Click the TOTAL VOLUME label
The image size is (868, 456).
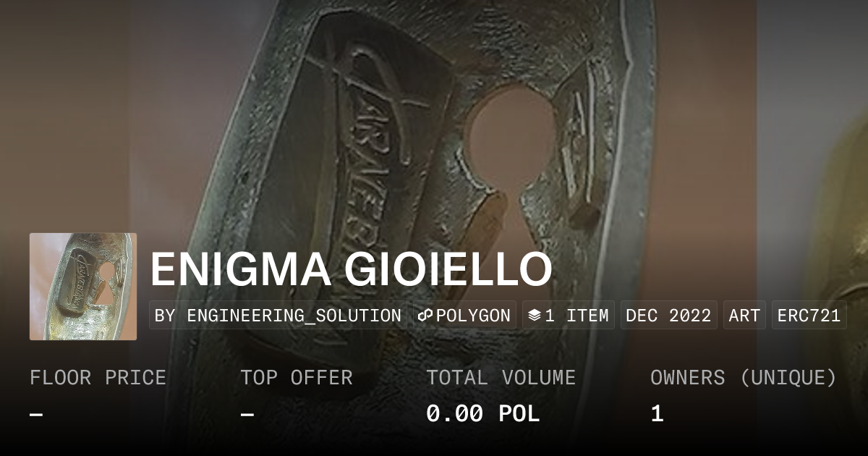click(x=501, y=378)
